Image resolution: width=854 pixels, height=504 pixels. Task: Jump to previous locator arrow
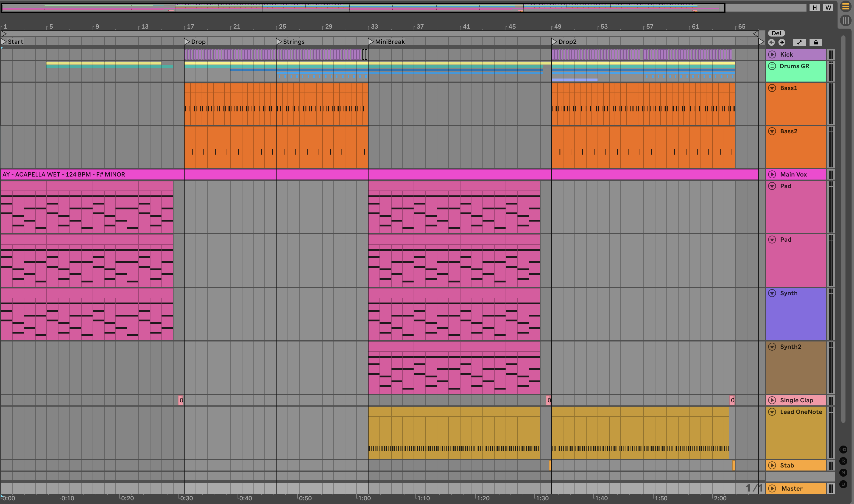[771, 42]
